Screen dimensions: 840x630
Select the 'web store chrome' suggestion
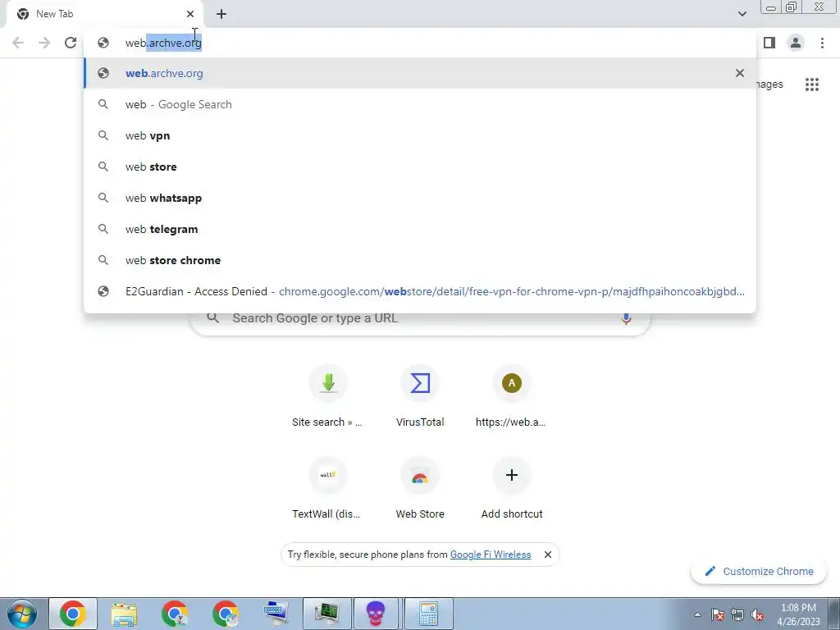tap(420, 260)
